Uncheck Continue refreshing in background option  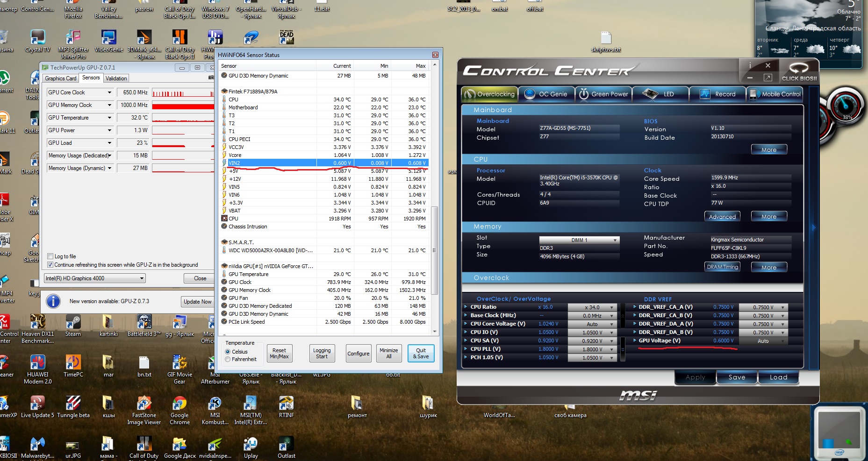tap(50, 265)
